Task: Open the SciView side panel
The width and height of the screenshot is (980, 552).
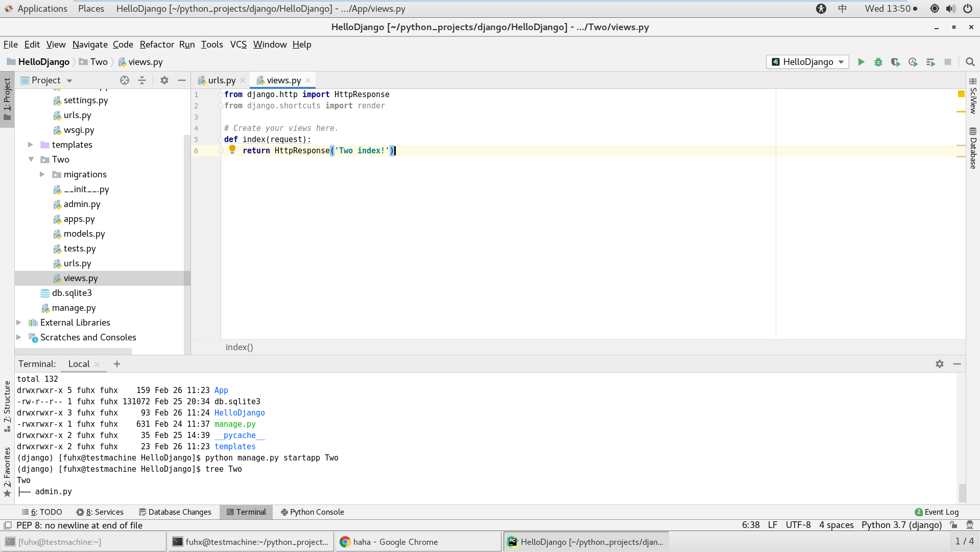Action: point(973,96)
